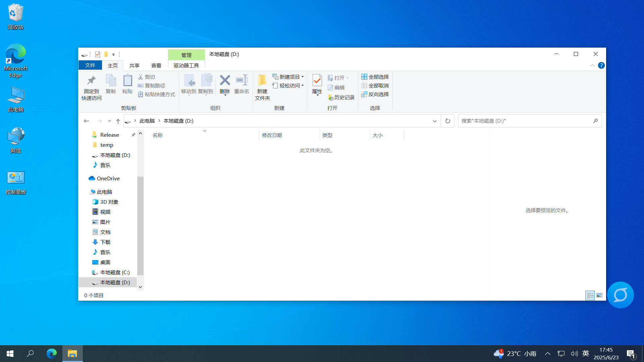Image resolution: width=644 pixels, height=362 pixels.
Task: Open the Help question mark icon
Action: [601, 65]
